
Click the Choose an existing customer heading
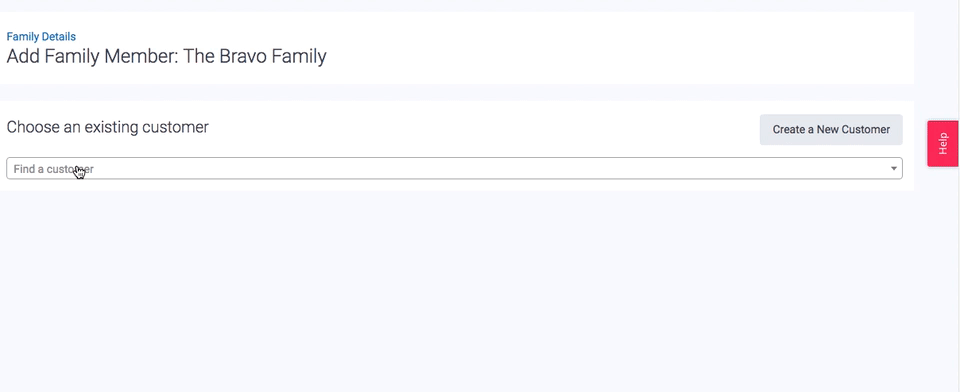coord(107,127)
